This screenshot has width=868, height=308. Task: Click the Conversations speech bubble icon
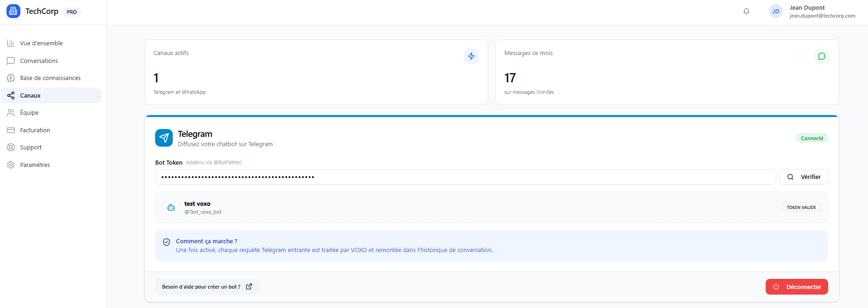pyautogui.click(x=11, y=61)
